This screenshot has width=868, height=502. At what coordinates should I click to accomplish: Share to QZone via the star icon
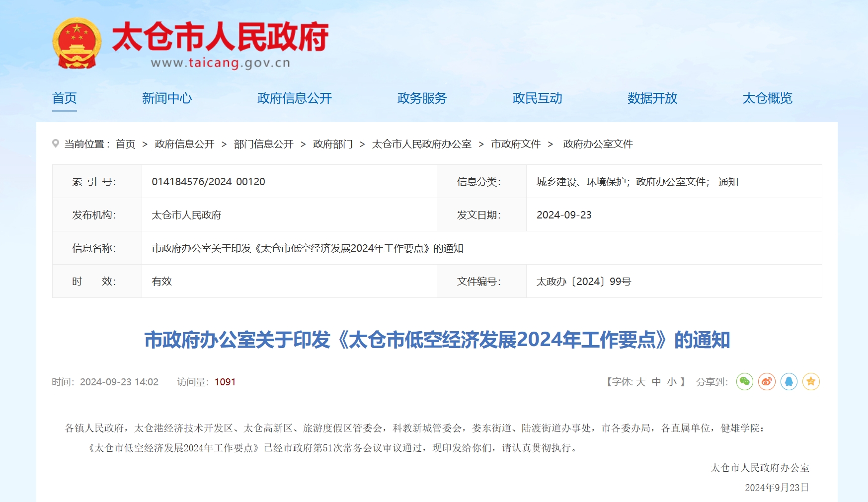coord(811,381)
